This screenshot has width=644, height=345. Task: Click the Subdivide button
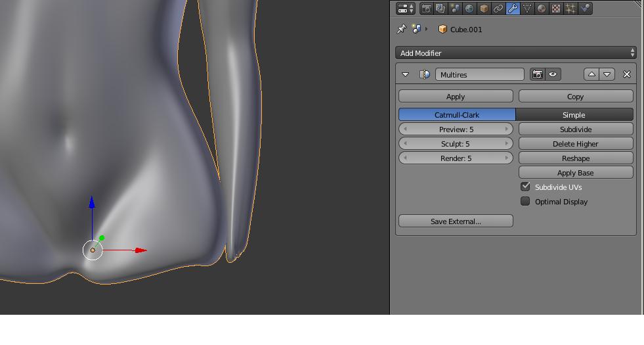tap(576, 129)
